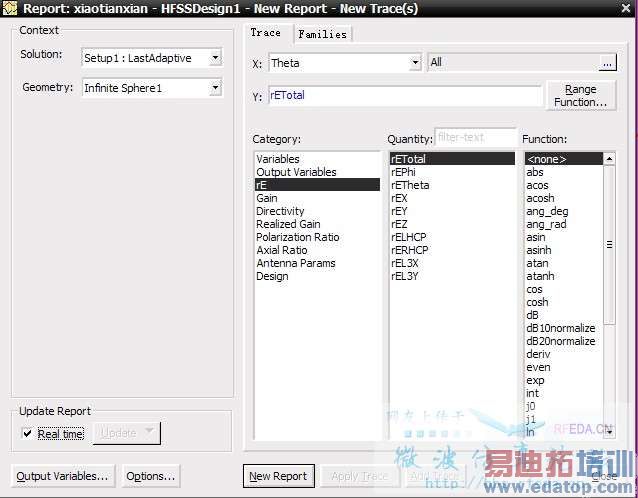638x498 pixels.
Task: Toggle the Real time checkbox
Action: 27,433
